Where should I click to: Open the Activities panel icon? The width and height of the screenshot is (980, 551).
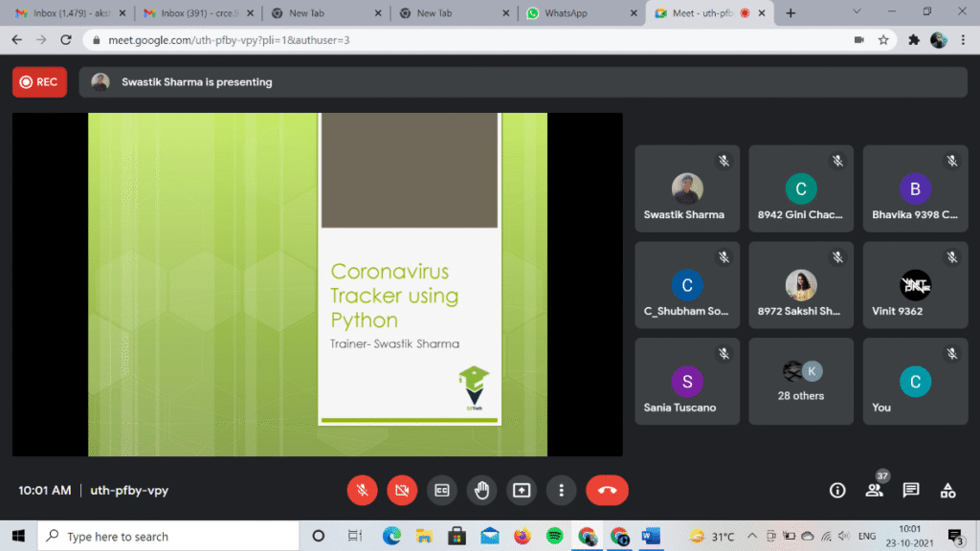pos(947,490)
